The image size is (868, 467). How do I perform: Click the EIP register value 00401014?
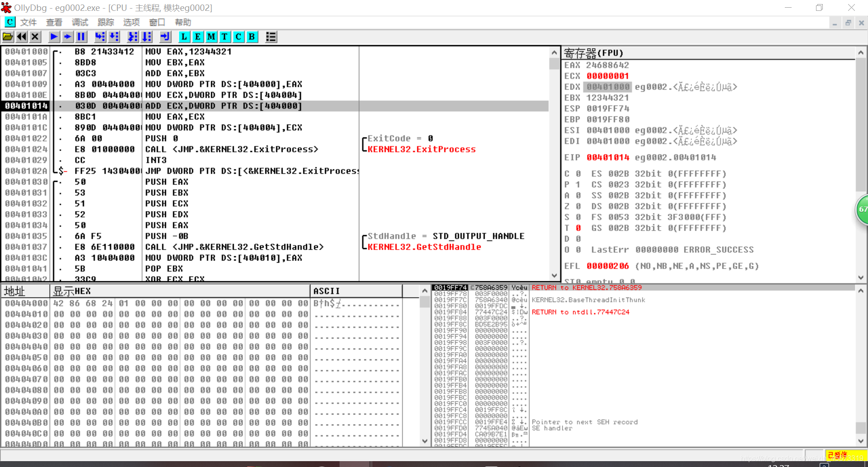608,157
